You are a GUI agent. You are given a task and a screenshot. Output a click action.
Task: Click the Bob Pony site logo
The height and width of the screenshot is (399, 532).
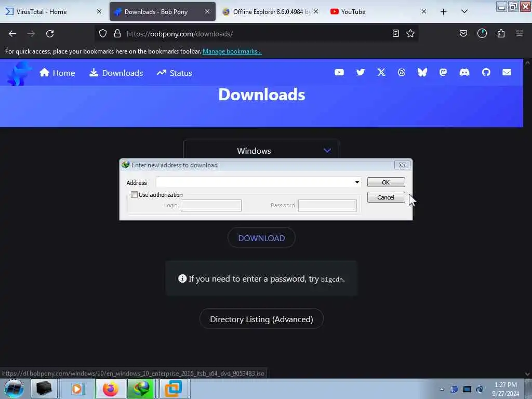[x=19, y=73]
